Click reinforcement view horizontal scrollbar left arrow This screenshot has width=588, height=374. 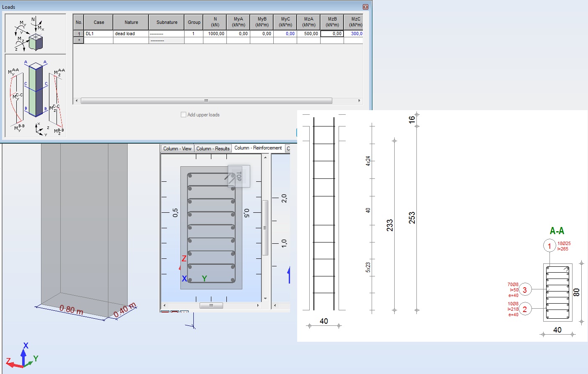click(x=164, y=305)
